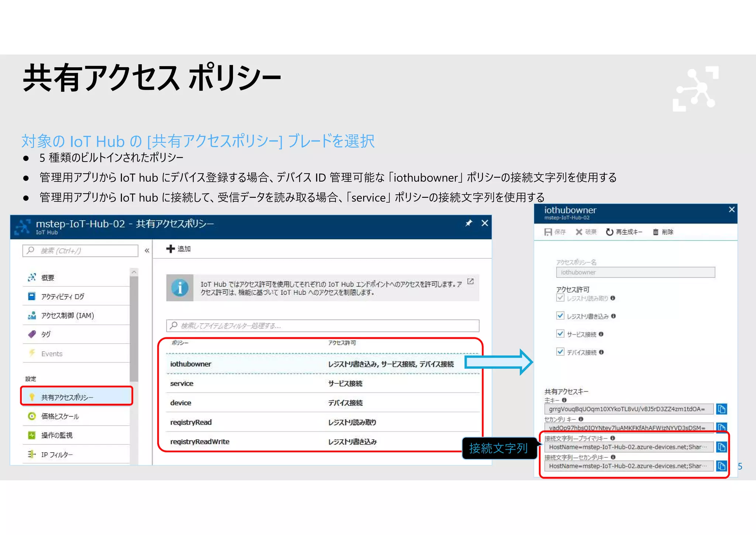The image size is (756, 535).
Task: Open 概要 menu item
Action: tap(76, 277)
